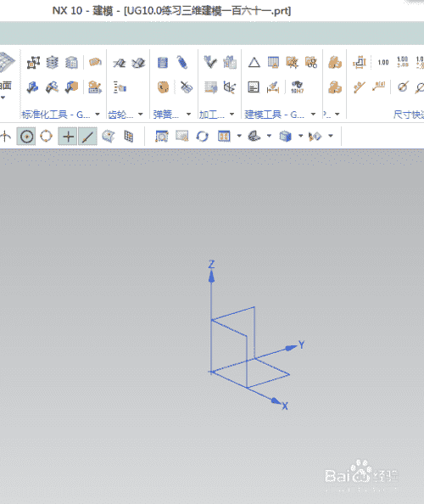
Task: Click the rotate view icon
Action: point(203,137)
